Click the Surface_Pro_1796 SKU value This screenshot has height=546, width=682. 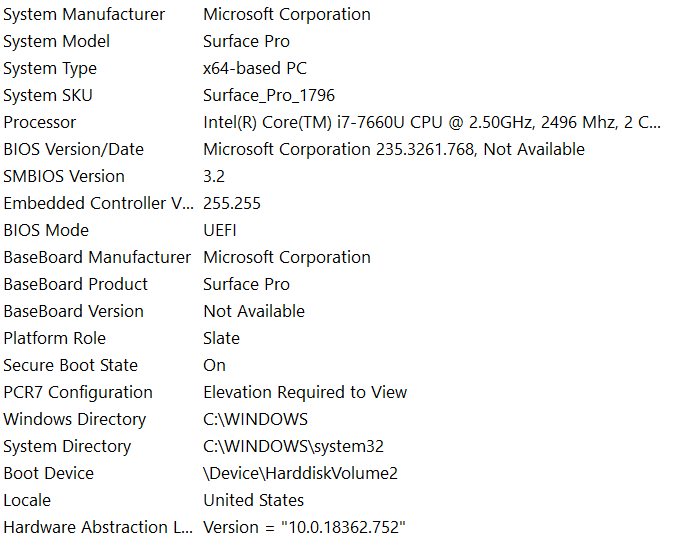[x=269, y=96]
